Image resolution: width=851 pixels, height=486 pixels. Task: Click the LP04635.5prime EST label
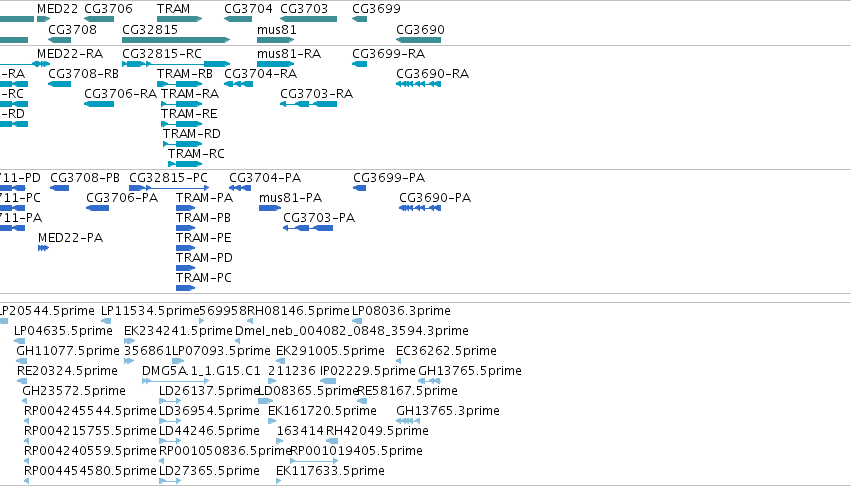pos(63,331)
